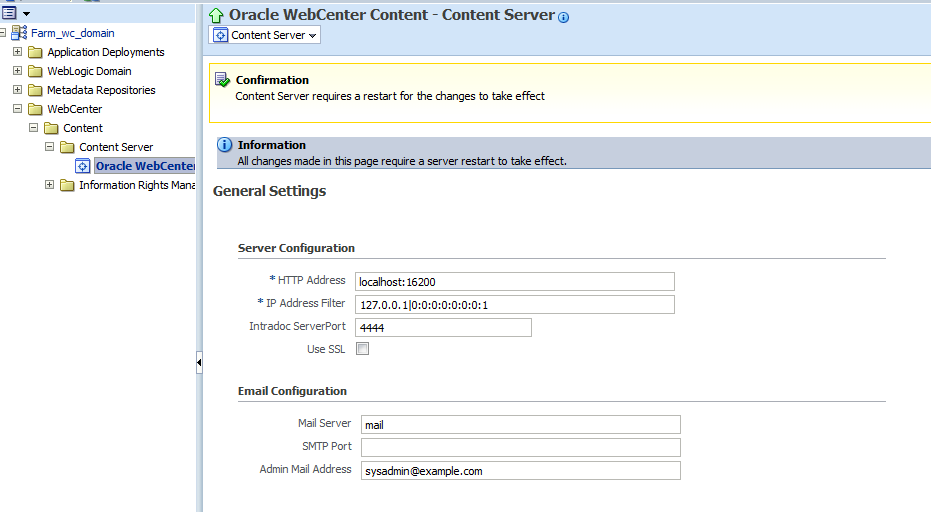Collapse the WebCenter tree node
Image resolution: width=931 pixels, height=512 pixels.
(x=17, y=109)
